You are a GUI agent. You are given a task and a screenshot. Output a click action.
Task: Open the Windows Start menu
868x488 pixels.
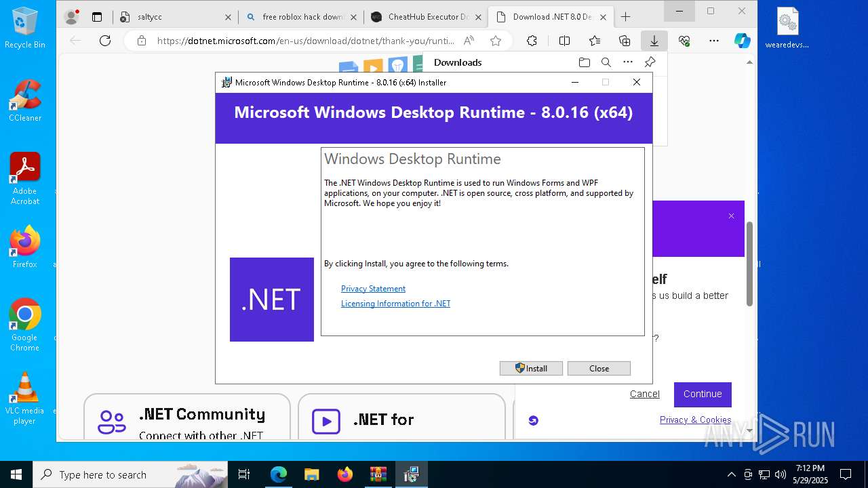point(16,474)
